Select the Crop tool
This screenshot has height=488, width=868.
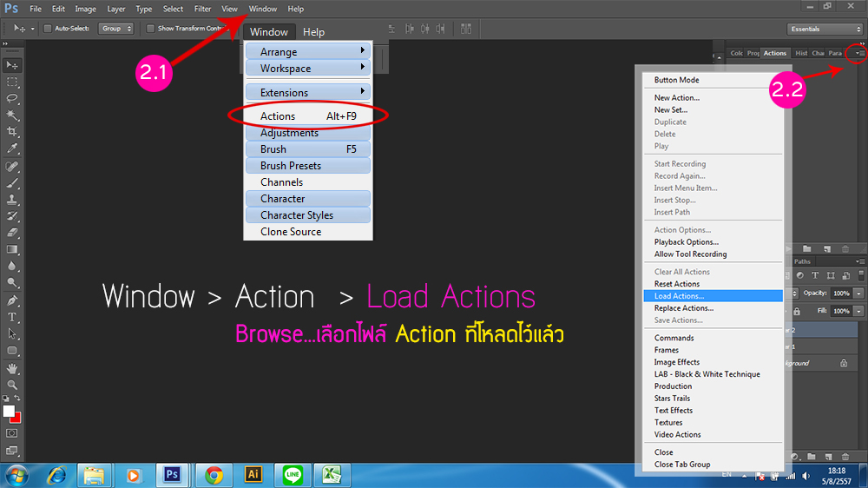click(11, 132)
